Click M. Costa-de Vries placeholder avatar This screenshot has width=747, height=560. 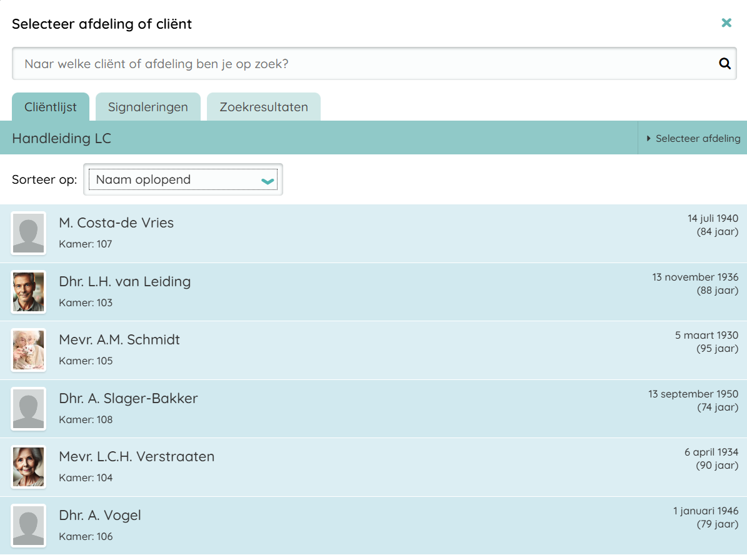[29, 233]
